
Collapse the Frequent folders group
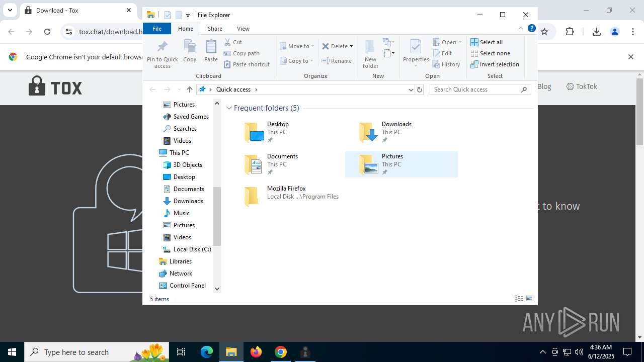pyautogui.click(x=229, y=108)
